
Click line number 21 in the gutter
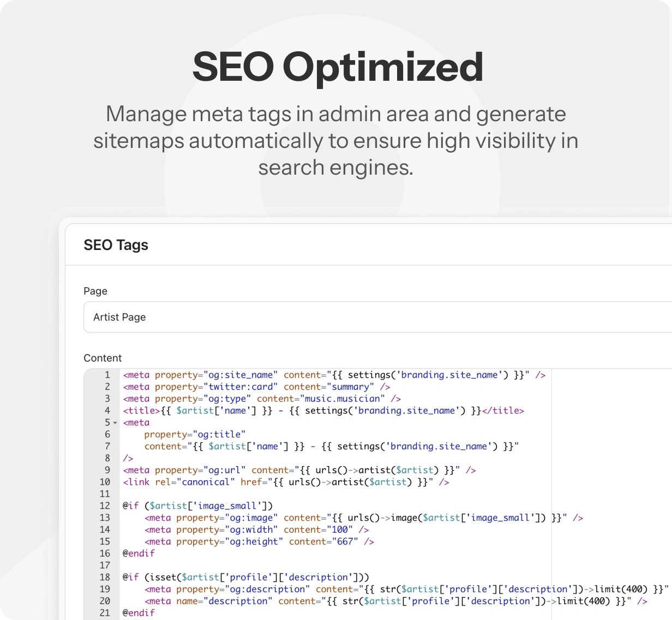pos(105,613)
